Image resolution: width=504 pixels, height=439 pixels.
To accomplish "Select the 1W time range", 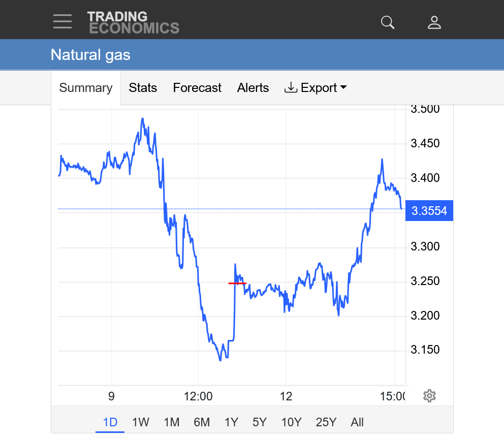I will [141, 422].
